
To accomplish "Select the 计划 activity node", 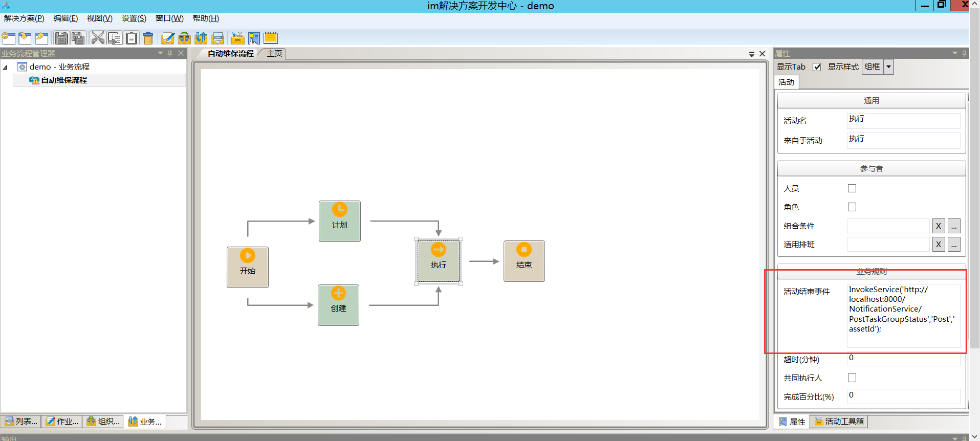I will (339, 221).
